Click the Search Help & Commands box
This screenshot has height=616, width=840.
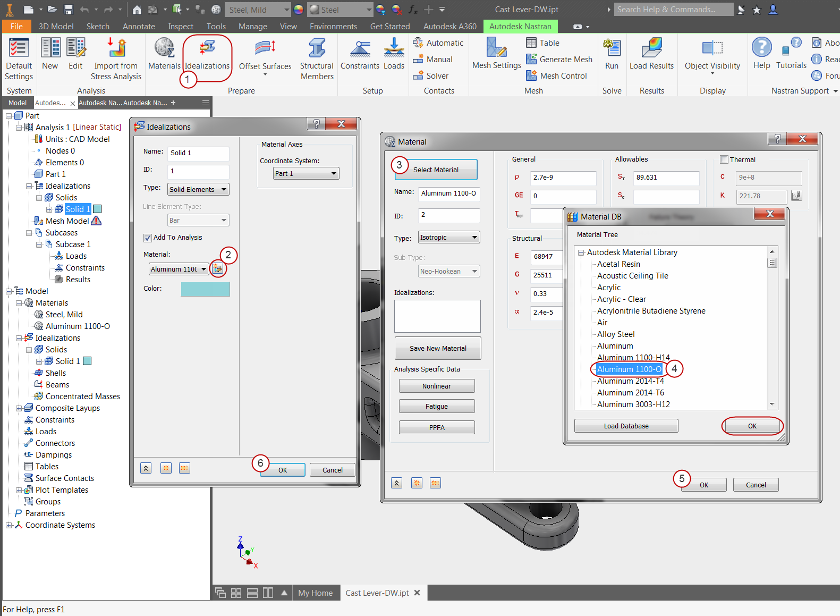[674, 10]
